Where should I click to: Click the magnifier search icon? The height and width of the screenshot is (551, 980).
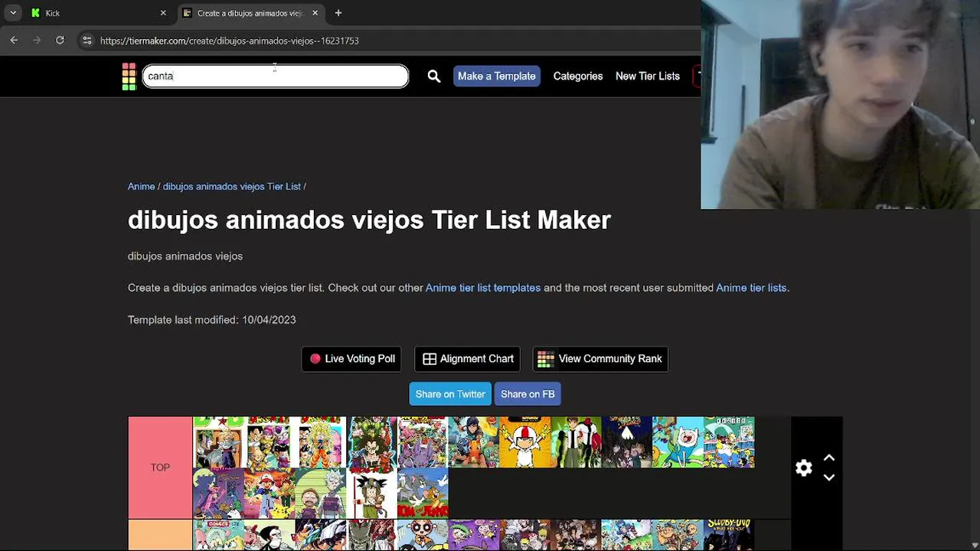point(434,77)
